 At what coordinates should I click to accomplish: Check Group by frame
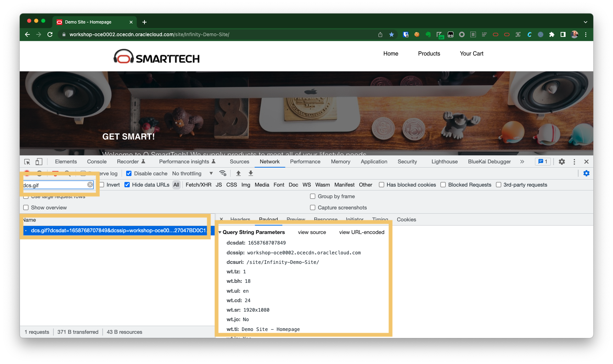click(312, 196)
